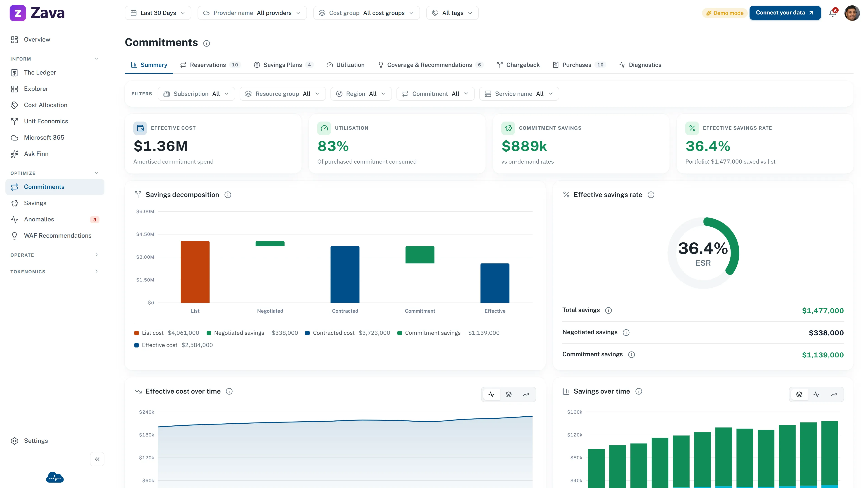Click Savings decomposition info icon
Viewport: 868px width, 488px height.
click(x=228, y=195)
